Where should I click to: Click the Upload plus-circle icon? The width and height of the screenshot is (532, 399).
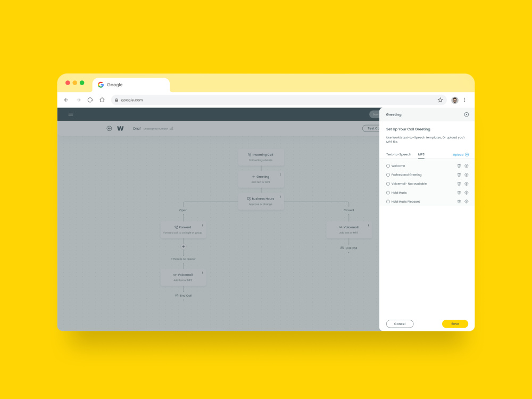click(467, 154)
